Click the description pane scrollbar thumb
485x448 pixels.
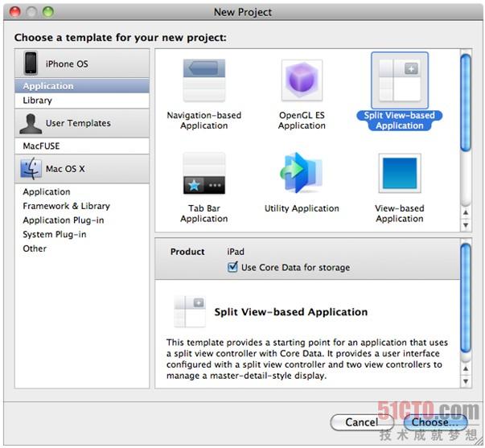tap(466, 298)
